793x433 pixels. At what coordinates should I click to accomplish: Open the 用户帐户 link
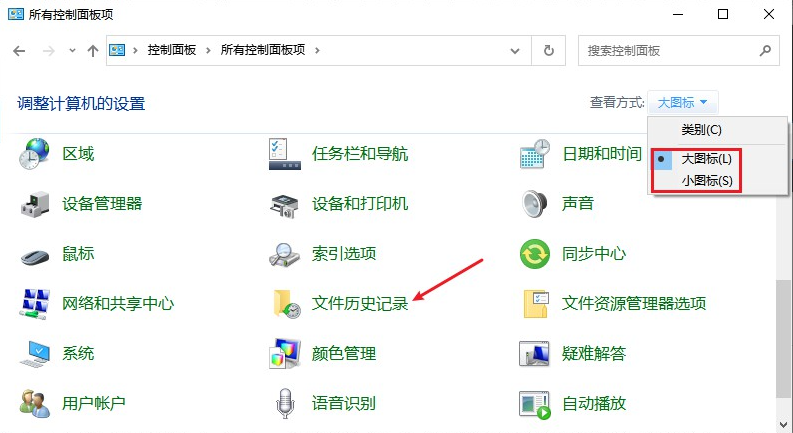click(94, 404)
